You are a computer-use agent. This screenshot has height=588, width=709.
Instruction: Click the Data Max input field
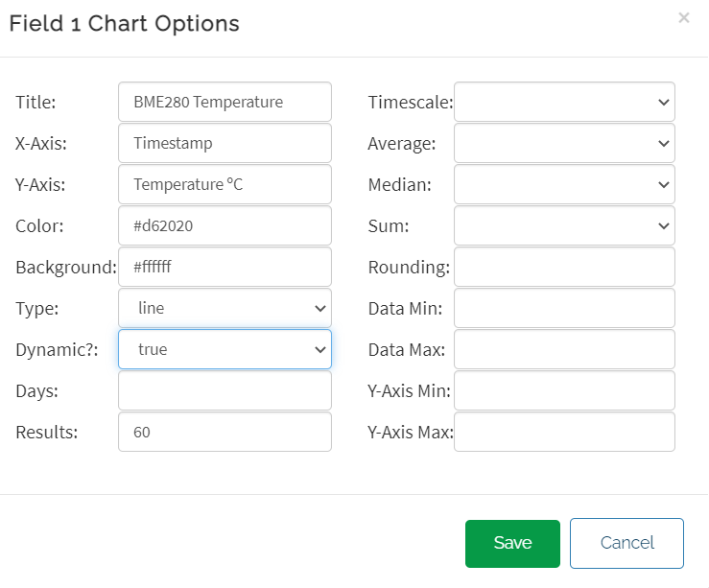pos(564,349)
